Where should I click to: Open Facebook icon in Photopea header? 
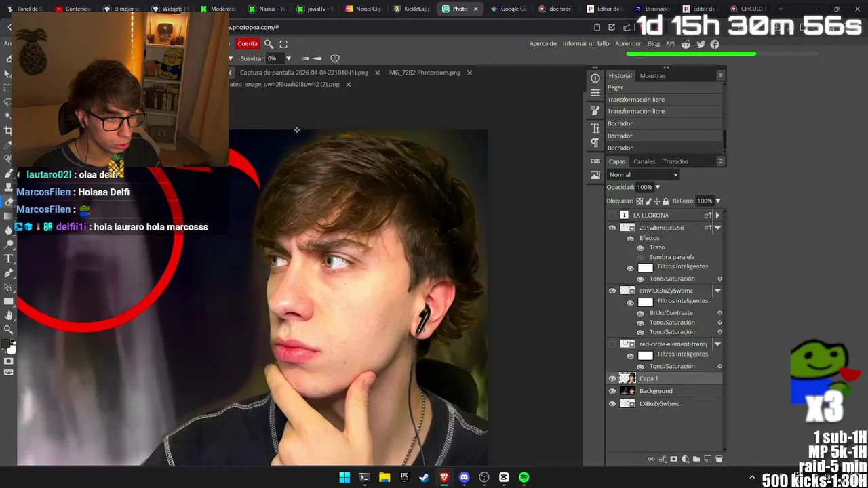715,44
